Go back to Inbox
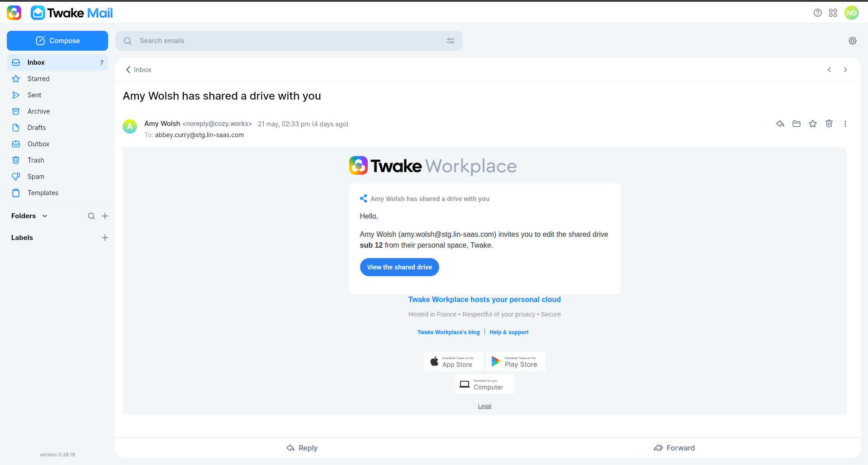868x465 pixels. coord(138,70)
